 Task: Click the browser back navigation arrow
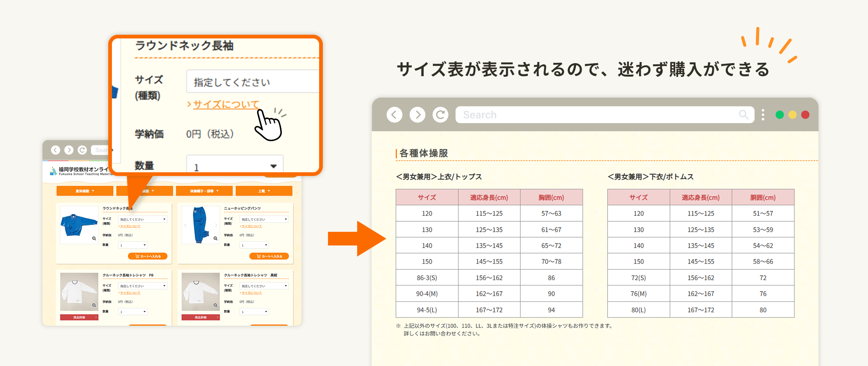point(394,115)
